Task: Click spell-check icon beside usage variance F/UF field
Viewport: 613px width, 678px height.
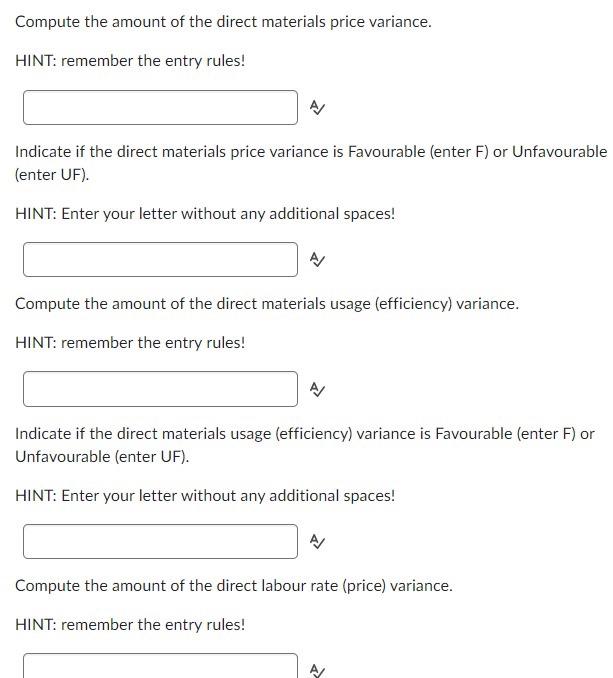Action: (x=317, y=541)
